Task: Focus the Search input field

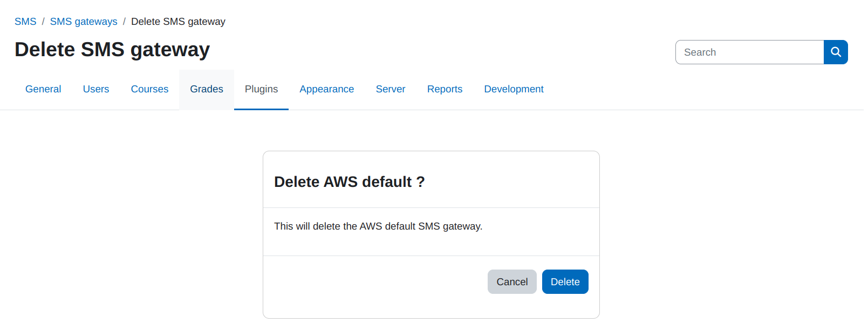Action: 750,52
